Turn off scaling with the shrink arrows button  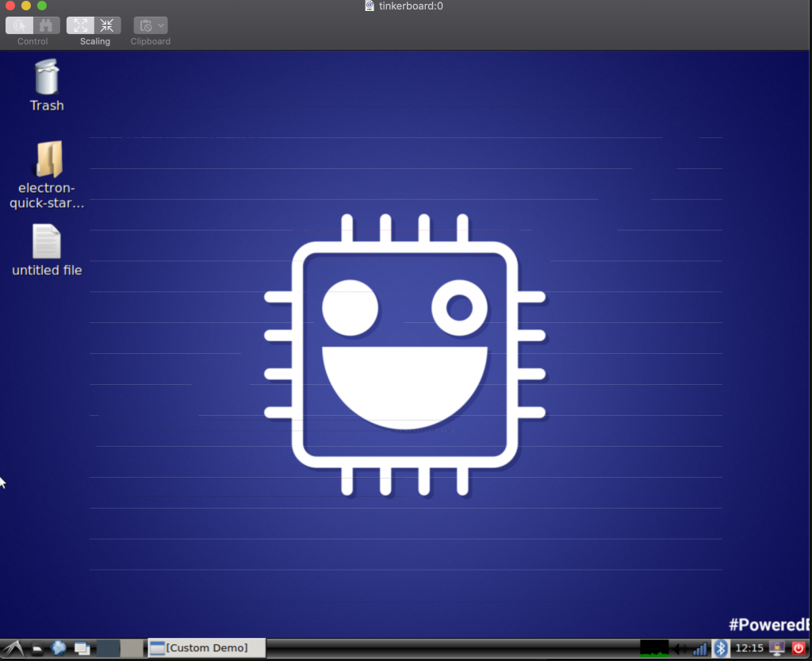click(107, 25)
